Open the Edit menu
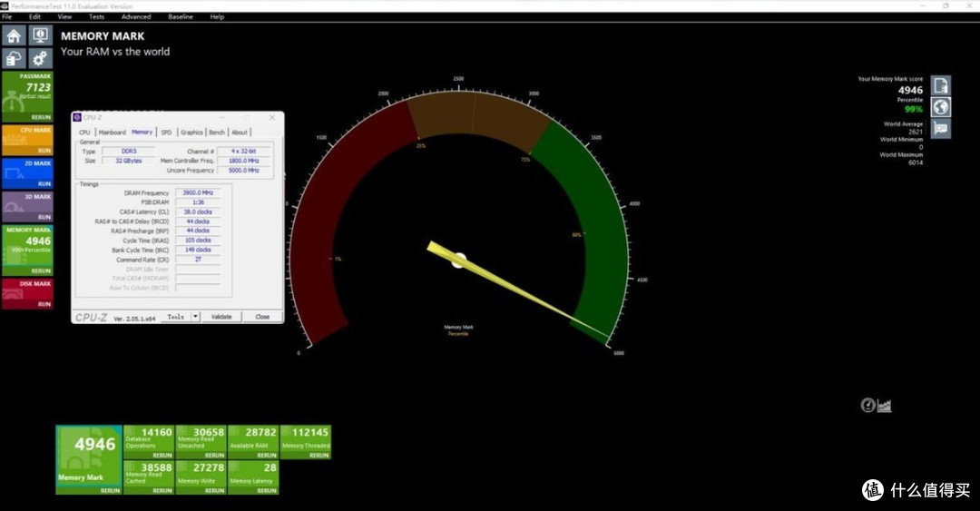This screenshot has height=511, width=980. click(34, 17)
